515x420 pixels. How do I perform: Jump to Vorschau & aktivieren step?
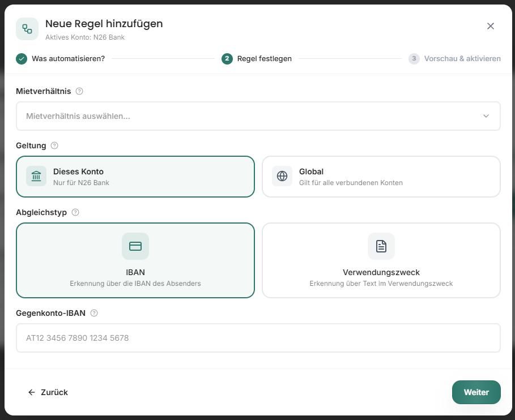tap(454, 59)
